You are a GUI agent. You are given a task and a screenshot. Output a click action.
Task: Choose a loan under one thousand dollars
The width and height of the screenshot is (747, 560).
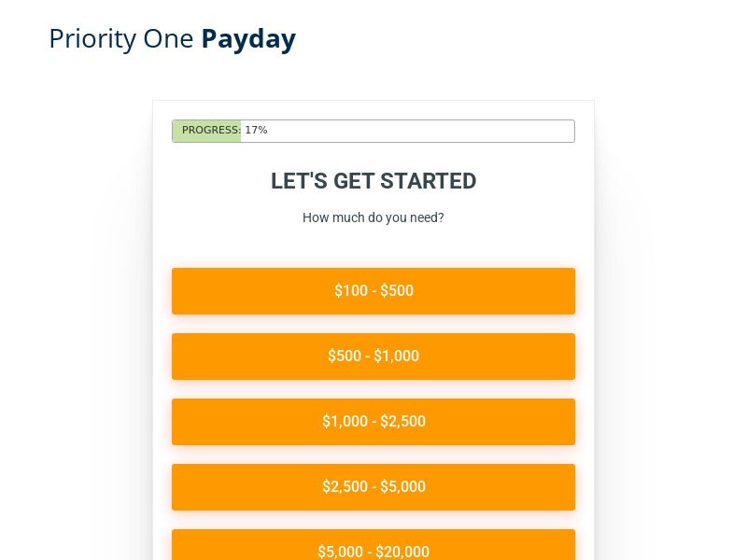(373, 356)
